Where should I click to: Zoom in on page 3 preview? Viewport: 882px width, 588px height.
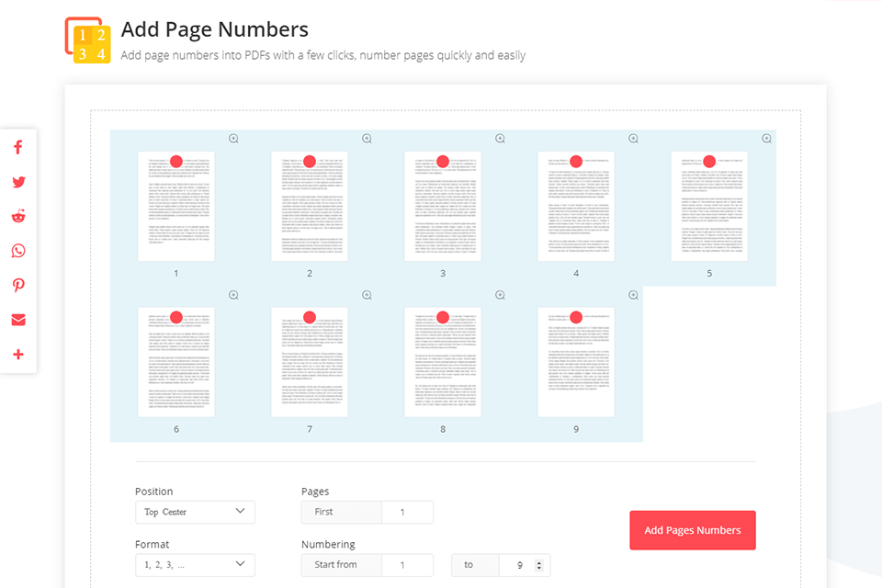coord(500,139)
